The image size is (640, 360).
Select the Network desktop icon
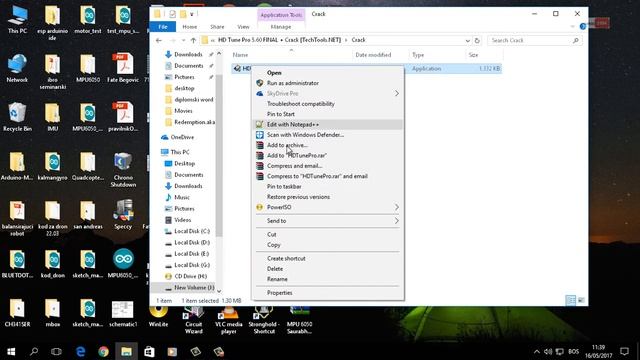[x=17, y=68]
